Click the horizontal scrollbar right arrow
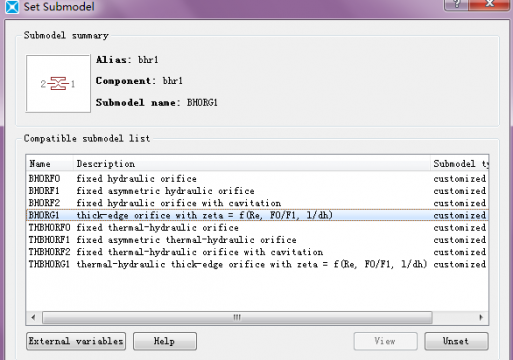The height and width of the screenshot is (360, 513). (481, 317)
